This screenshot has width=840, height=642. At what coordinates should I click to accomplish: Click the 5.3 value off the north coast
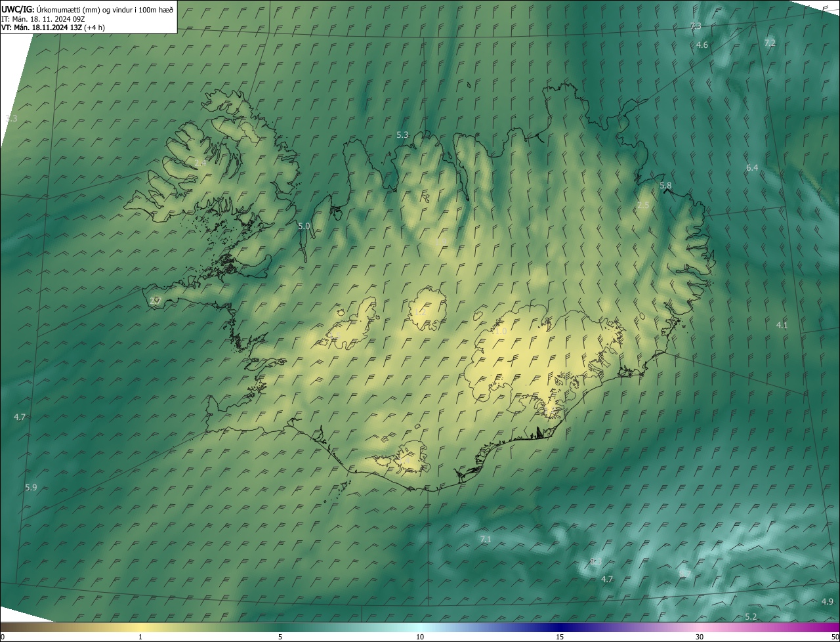pos(402,135)
